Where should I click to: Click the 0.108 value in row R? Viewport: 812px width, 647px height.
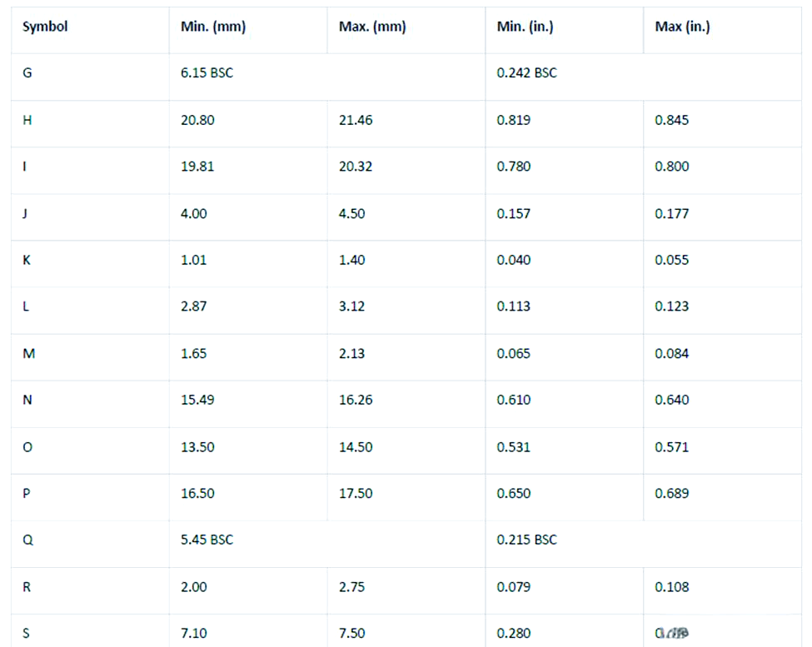click(x=671, y=587)
